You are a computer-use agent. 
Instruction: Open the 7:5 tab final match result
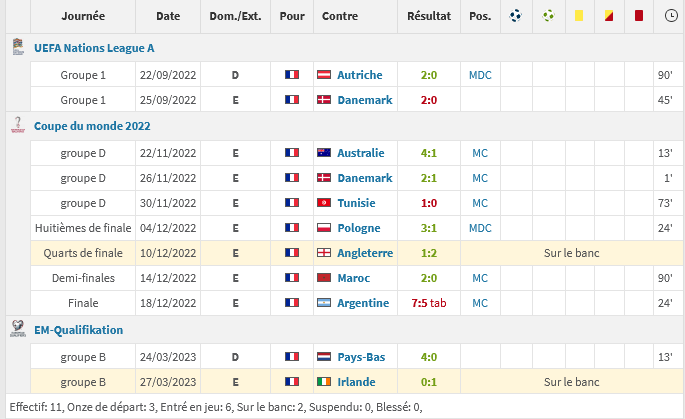click(x=428, y=303)
